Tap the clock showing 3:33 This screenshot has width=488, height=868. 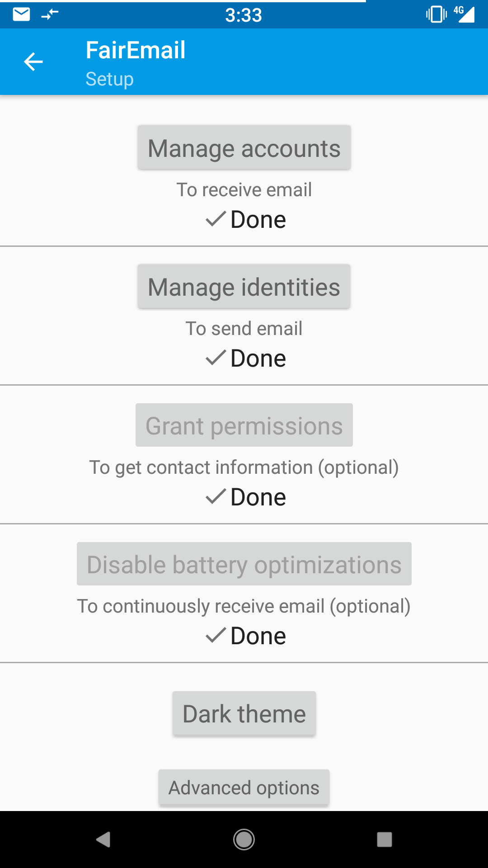pyautogui.click(x=244, y=15)
